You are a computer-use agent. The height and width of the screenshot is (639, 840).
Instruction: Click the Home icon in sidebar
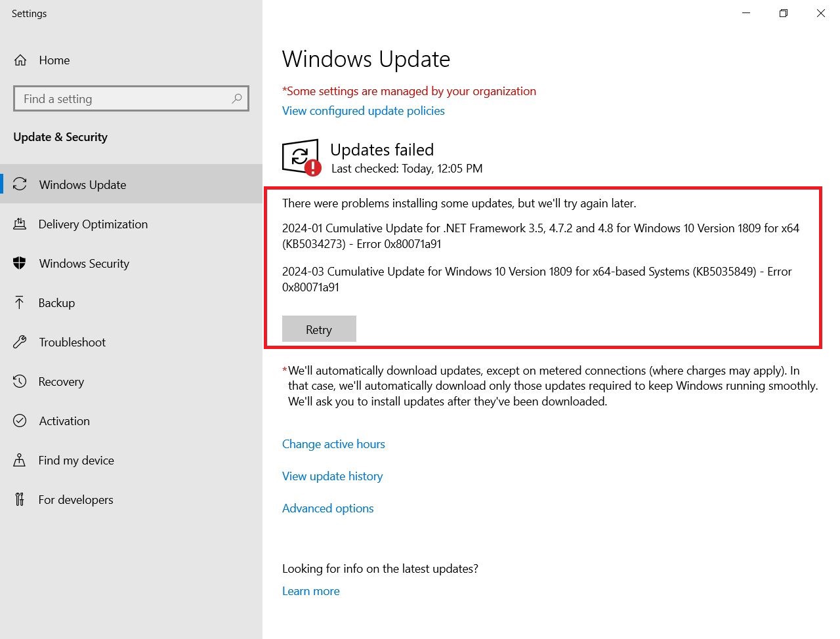pos(20,60)
